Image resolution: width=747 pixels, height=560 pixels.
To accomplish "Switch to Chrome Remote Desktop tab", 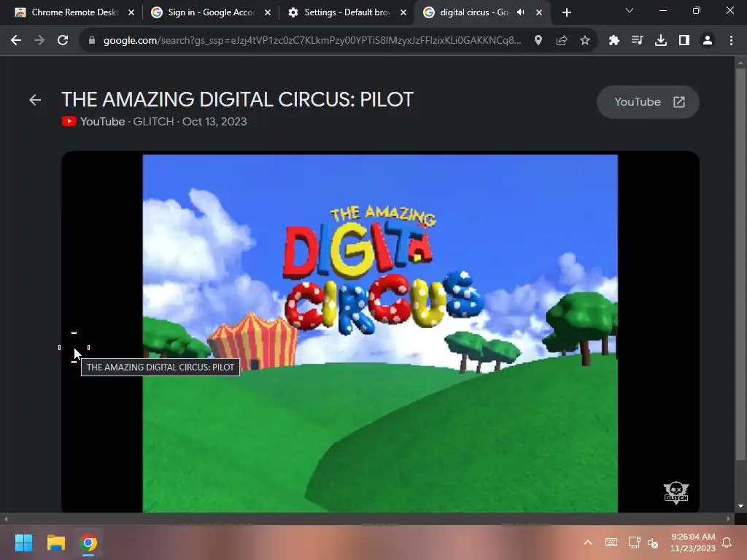I will pos(74,12).
